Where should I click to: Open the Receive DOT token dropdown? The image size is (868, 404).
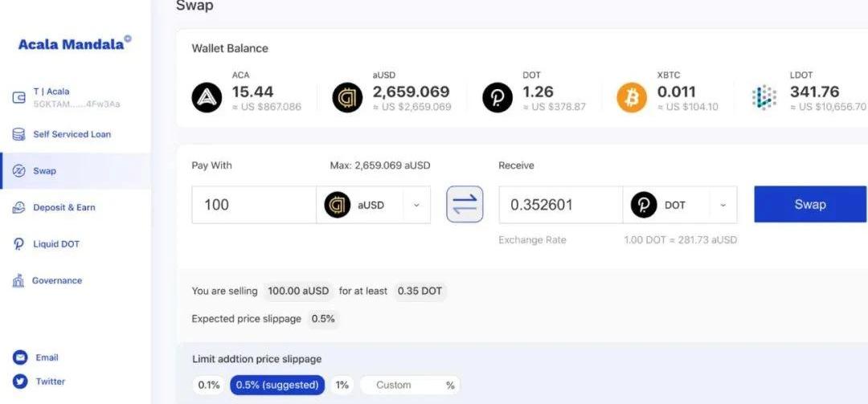tap(679, 205)
